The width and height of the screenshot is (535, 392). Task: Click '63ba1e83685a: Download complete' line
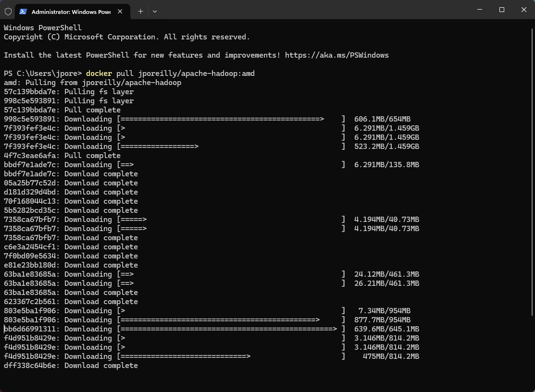[71, 293]
